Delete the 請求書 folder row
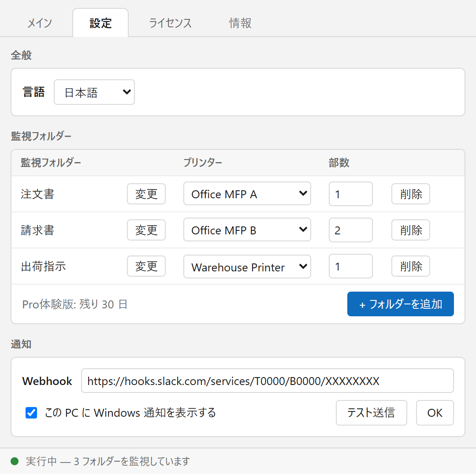Viewport: 476px width, 474px height. (411, 230)
